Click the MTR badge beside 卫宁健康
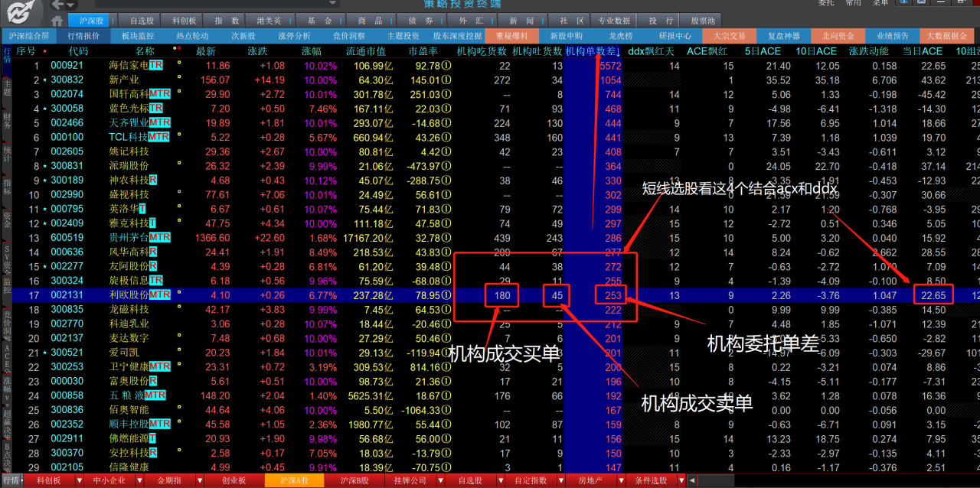The image size is (980, 488). pyautogui.click(x=159, y=366)
